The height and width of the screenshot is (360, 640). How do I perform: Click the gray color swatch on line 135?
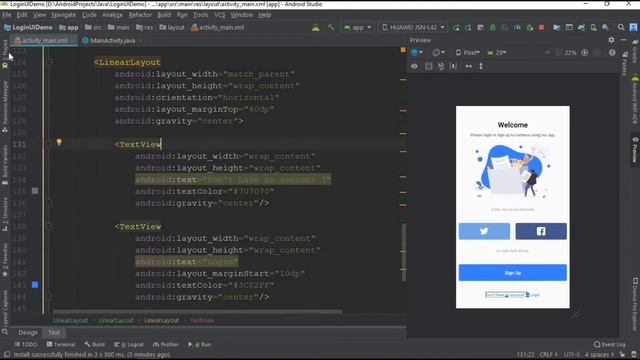[x=35, y=191]
